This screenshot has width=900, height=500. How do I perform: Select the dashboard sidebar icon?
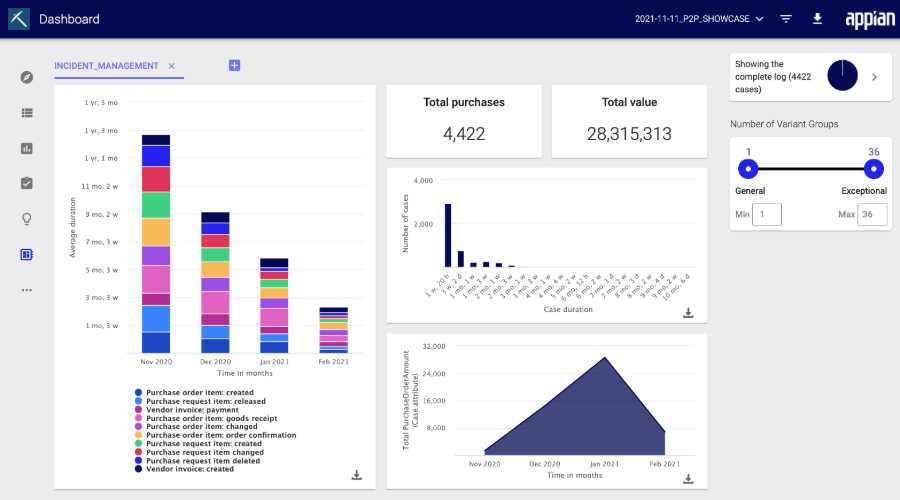(x=27, y=254)
